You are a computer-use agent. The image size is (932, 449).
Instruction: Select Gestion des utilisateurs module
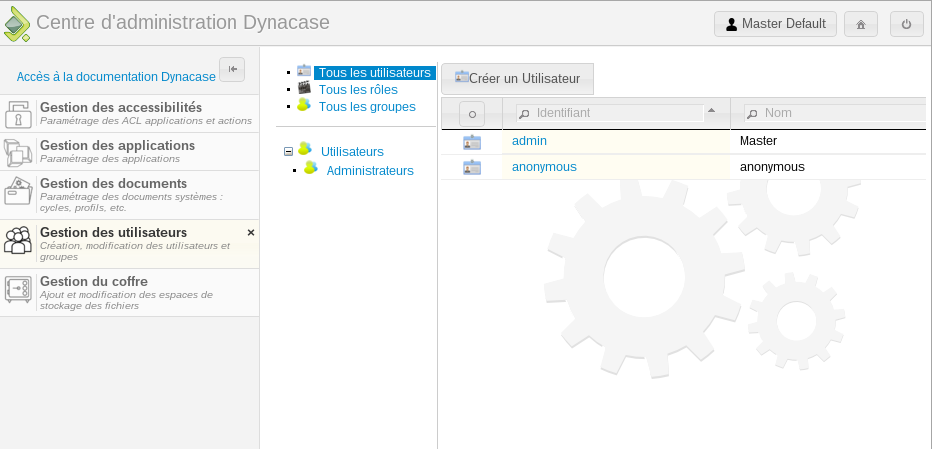tap(130, 244)
